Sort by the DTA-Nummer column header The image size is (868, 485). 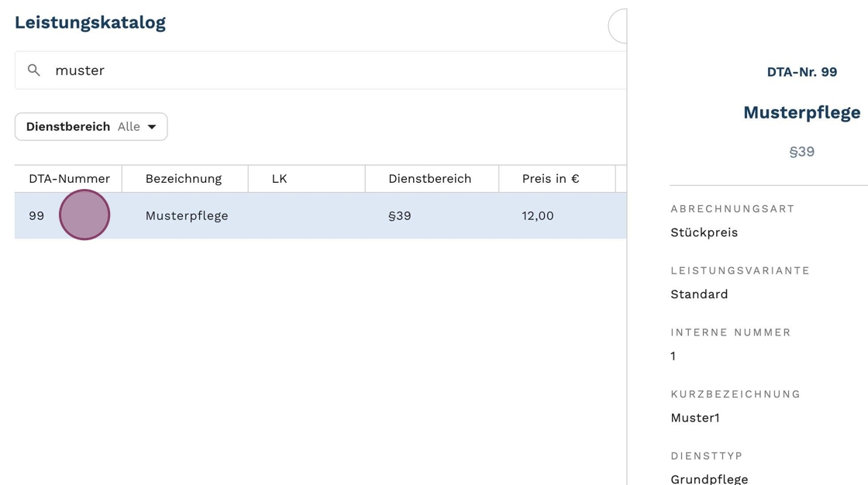click(69, 179)
